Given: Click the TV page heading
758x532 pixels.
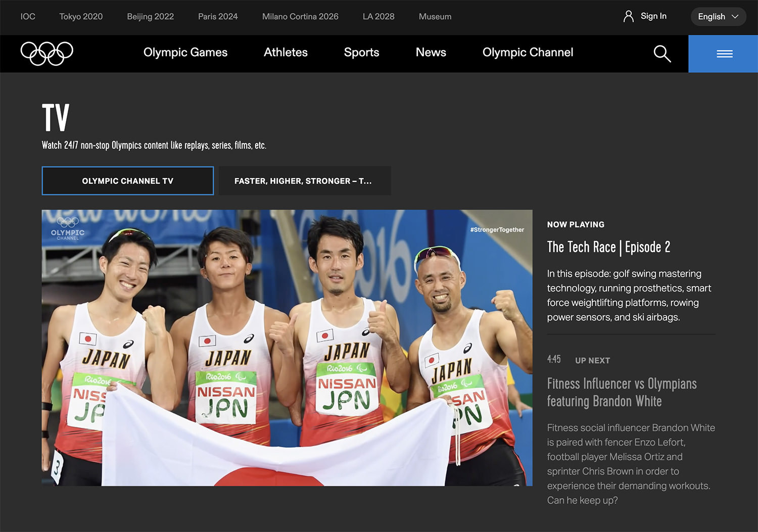Looking at the screenshot, I should click(x=56, y=118).
